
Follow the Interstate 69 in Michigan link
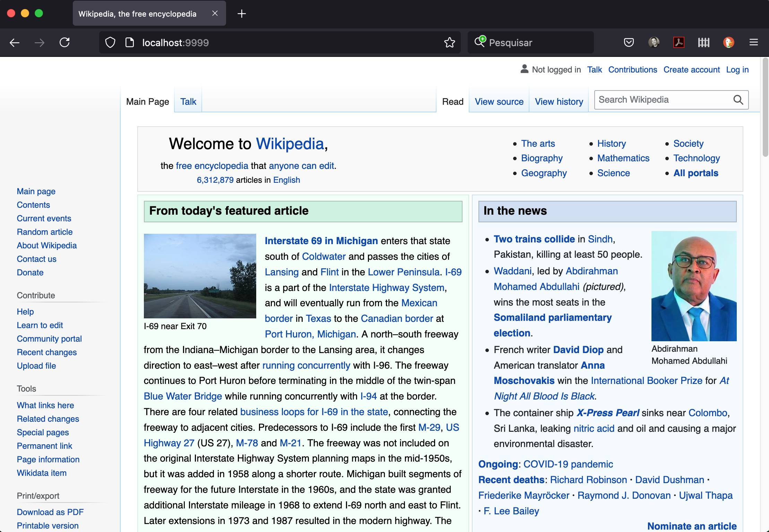tap(321, 241)
